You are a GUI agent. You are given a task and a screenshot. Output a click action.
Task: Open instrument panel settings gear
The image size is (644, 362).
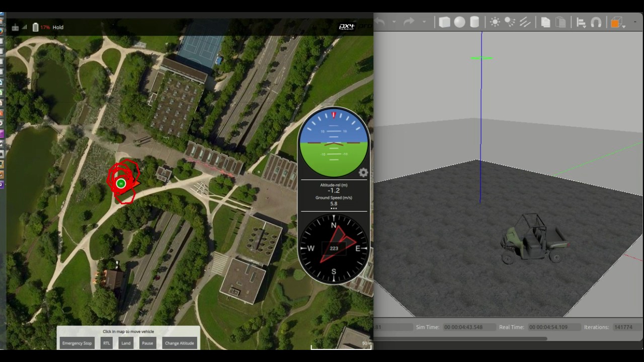click(363, 173)
